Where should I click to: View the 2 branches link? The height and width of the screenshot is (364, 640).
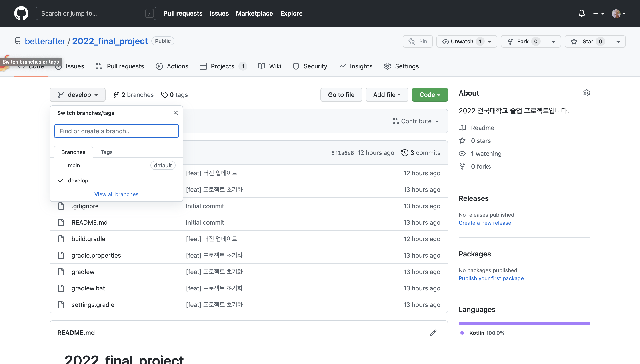click(x=133, y=94)
